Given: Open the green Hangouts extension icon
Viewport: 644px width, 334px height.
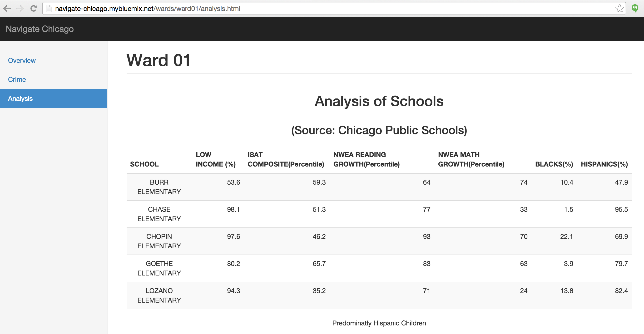Looking at the screenshot, I should point(634,9).
